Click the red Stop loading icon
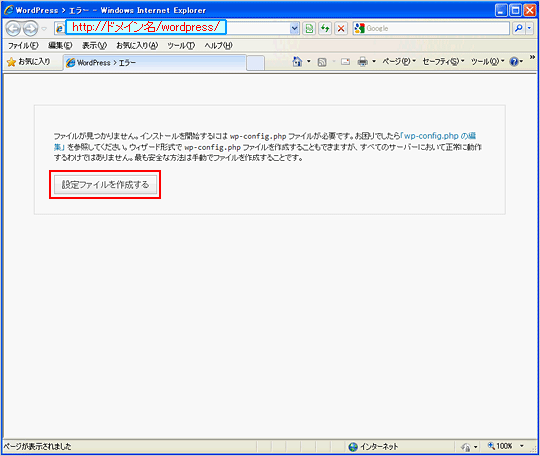 click(341, 28)
